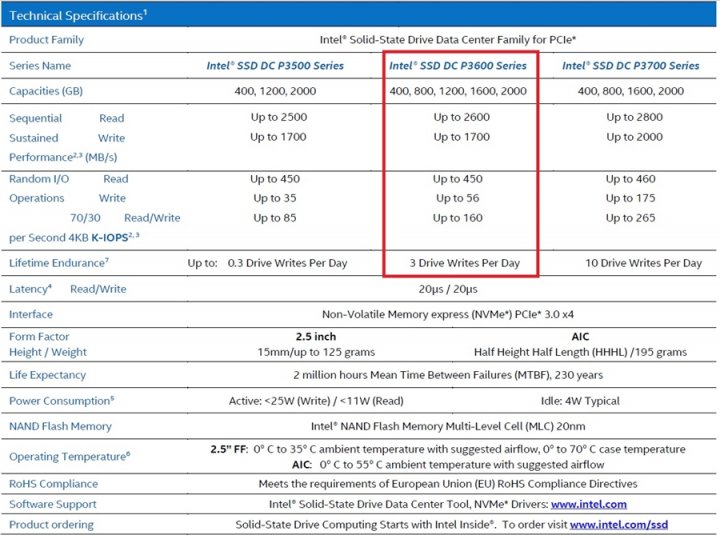This screenshot has width=720, height=535.
Task: Click the European Union RoHS directives value
Action: pyautogui.click(x=448, y=484)
